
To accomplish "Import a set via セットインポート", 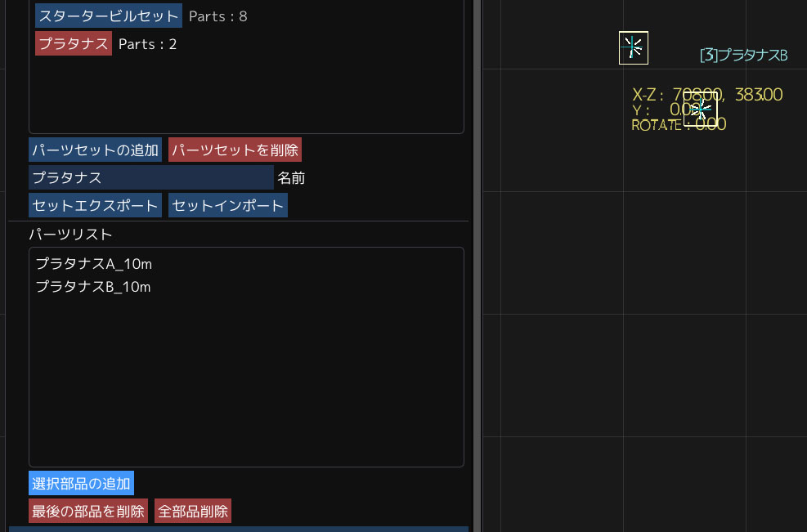I will pyautogui.click(x=227, y=205).
